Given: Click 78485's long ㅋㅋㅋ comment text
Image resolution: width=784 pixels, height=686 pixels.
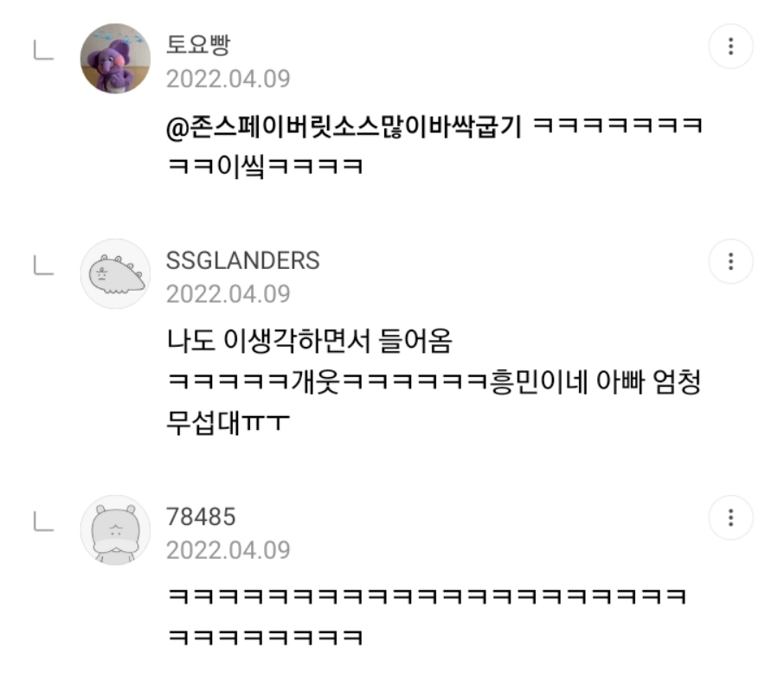Looking at the screenshot, I should (x=427, y=617).
